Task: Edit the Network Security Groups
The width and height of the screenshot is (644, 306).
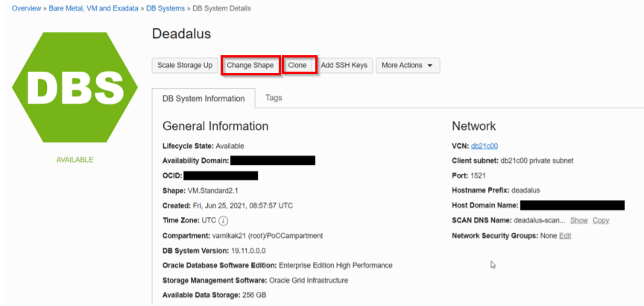Action: click(x=565, y=236)
